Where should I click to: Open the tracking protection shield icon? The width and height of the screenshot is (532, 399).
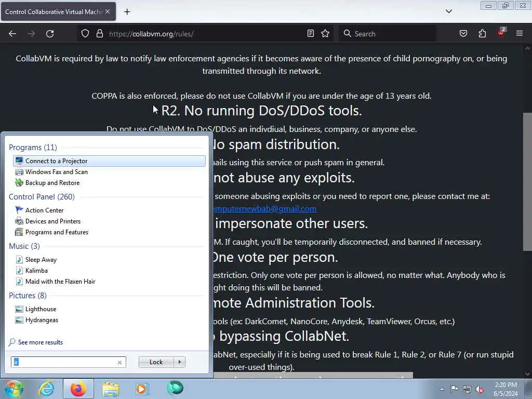coord(85,34)
